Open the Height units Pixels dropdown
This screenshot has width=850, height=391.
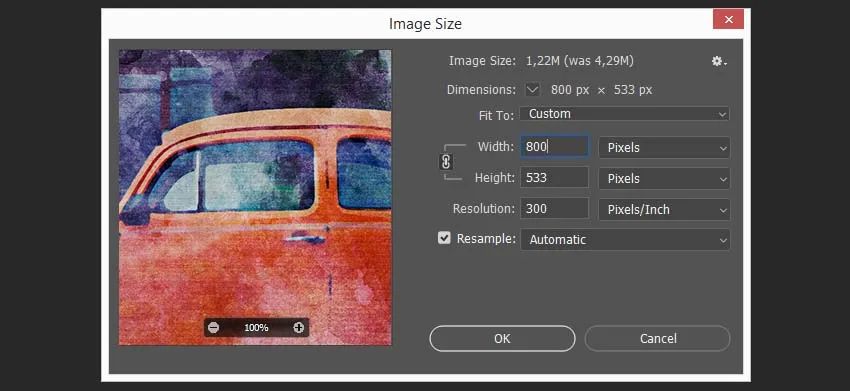[x=664, y=178]
